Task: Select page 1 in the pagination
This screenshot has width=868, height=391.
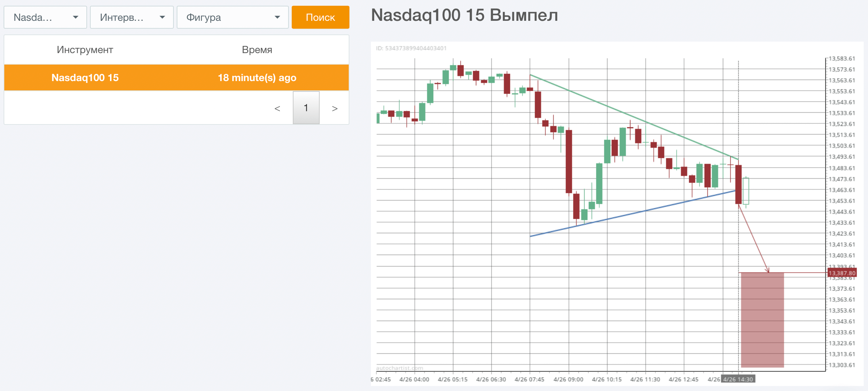Action: 306,108
